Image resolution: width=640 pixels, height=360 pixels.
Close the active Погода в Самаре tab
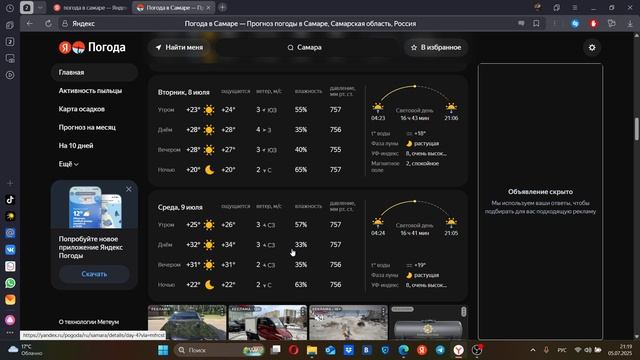(208, 8)
